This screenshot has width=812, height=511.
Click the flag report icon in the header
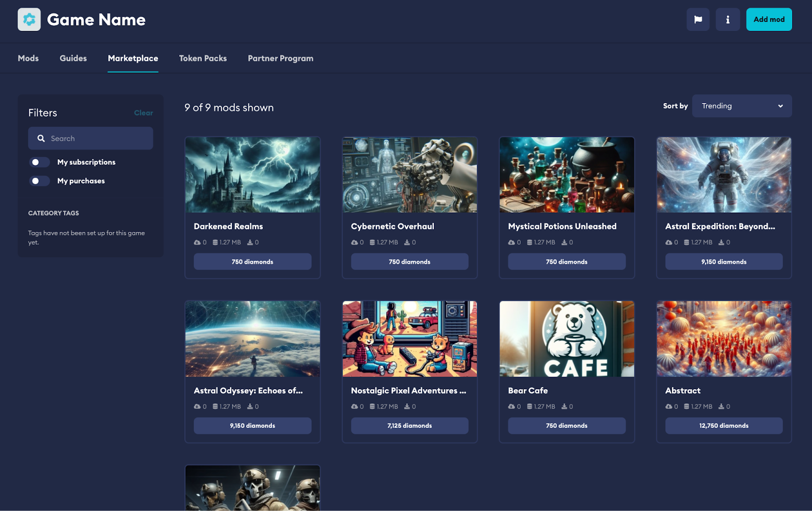pyautogui.click(x=698, y=19)
